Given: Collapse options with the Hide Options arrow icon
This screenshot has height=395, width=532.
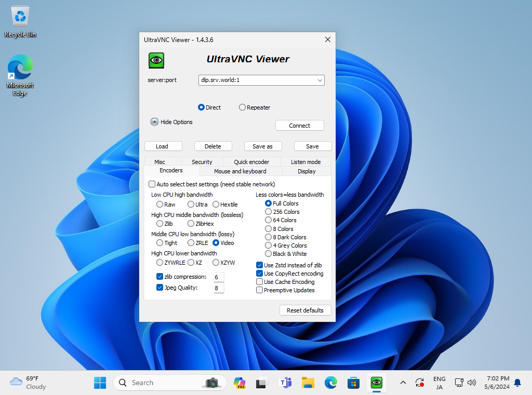Looking at the screenshot, I should click(x=154, y=122).
